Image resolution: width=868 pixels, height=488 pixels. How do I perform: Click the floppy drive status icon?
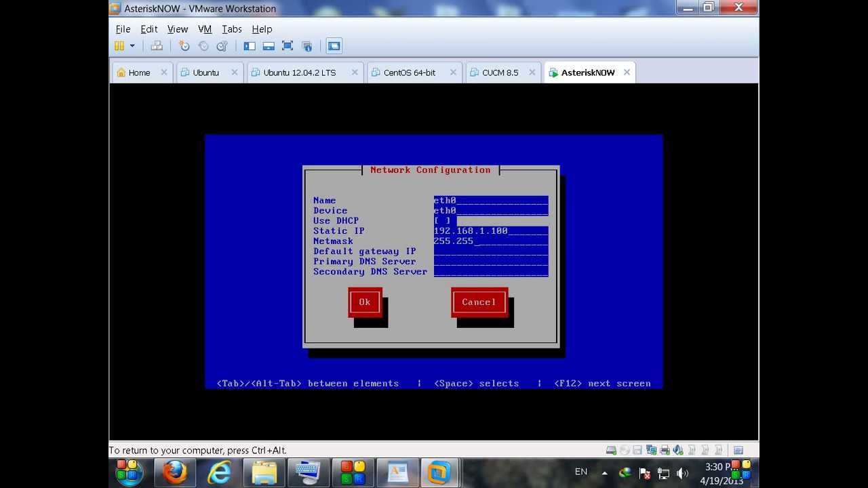pyautogui.click(x=638, y=450)
